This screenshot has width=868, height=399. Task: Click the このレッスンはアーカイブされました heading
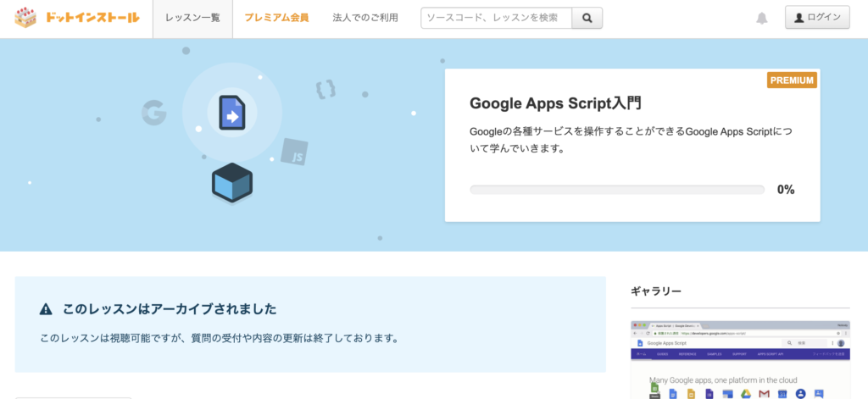[x=170, y=309]
